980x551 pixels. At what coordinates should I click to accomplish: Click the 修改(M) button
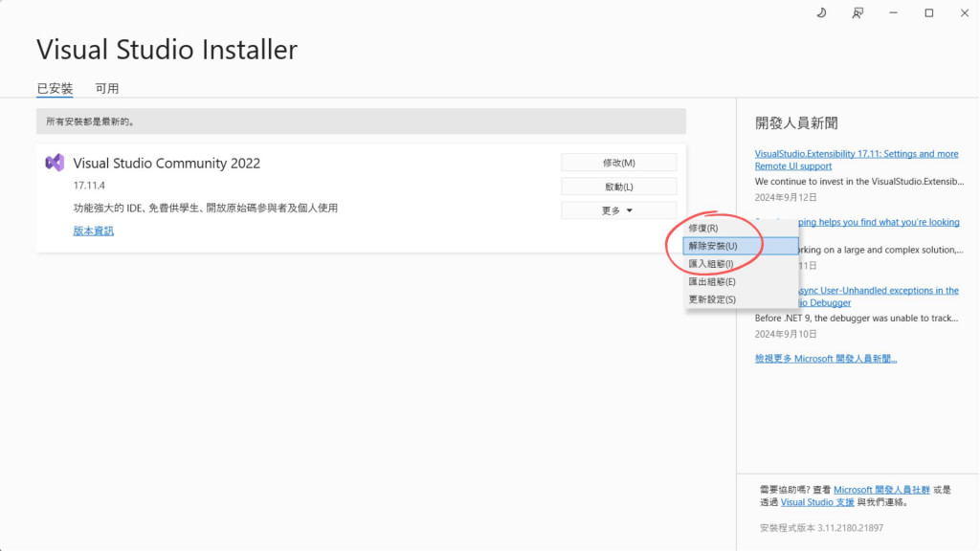pos(619,163)
